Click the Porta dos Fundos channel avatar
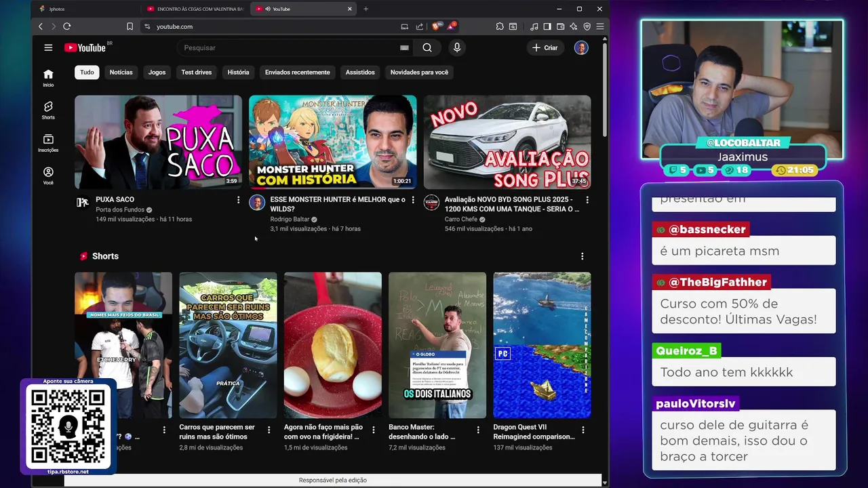Viewport: 868px width, 488px height. pyautogui.click(x=83, y=203)
